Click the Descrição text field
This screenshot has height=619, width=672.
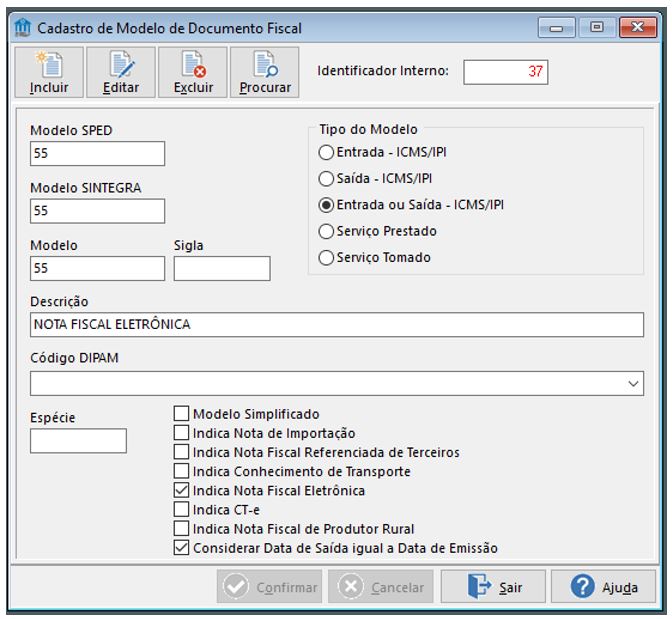337,325
